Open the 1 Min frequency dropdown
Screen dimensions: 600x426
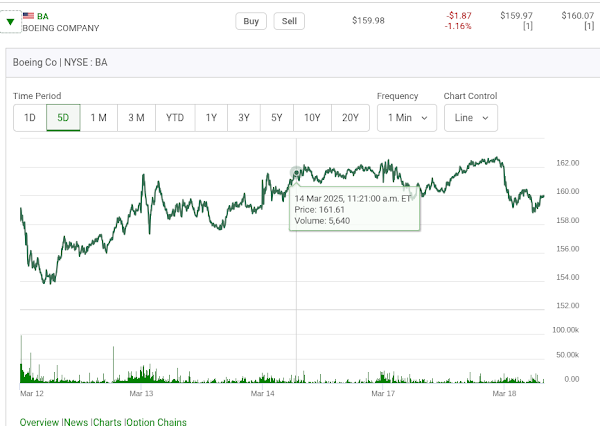coord(407,118)
